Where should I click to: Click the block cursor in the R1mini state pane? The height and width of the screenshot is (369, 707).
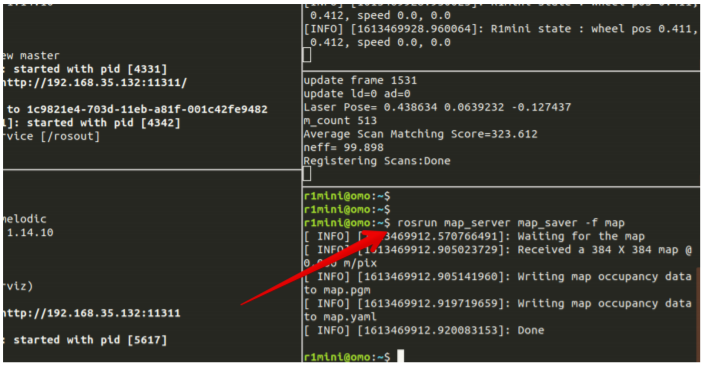click(307, 55)
